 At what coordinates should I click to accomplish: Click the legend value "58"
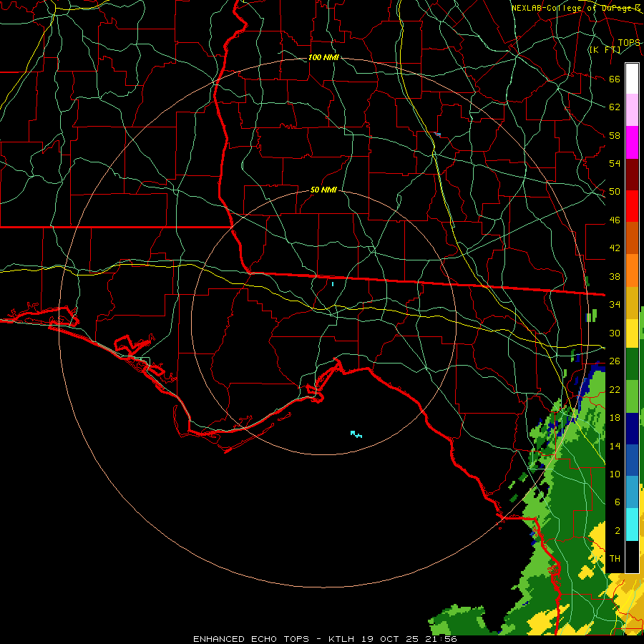click(x=615, y=135)
